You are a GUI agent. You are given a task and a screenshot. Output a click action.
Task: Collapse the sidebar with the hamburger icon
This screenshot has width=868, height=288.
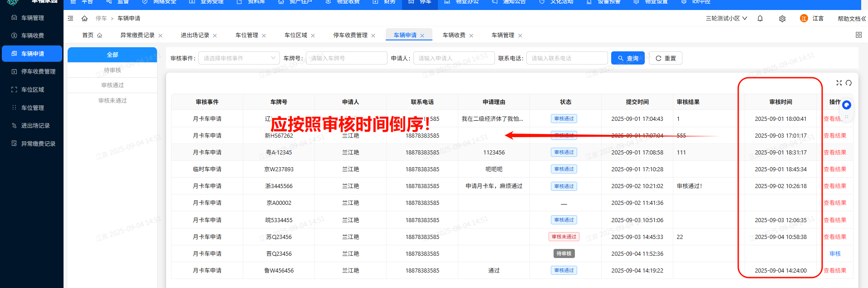70,19
